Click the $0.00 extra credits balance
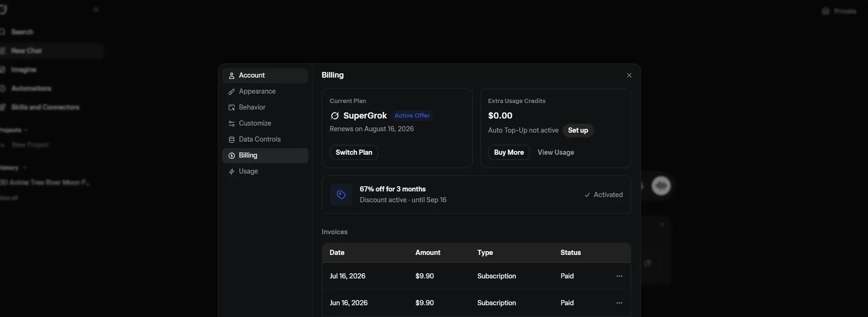Screen dimensions: 868x317 coord(500,116)
